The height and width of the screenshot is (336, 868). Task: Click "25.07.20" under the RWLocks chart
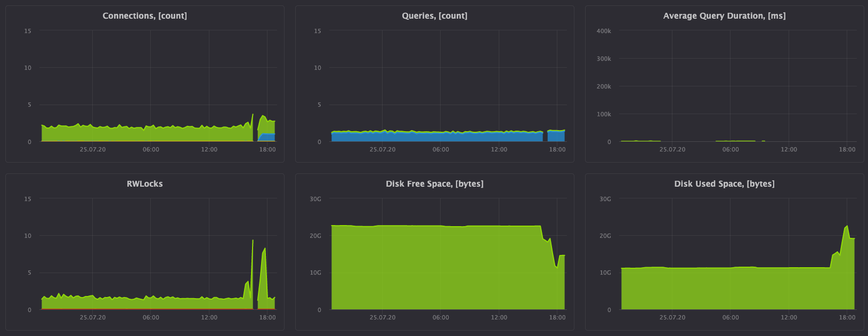point(93,317)
